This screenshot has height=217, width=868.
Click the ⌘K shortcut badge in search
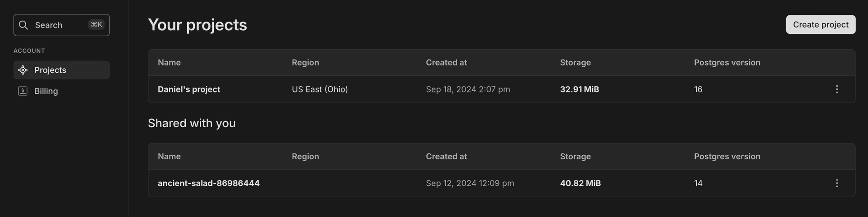96,25
